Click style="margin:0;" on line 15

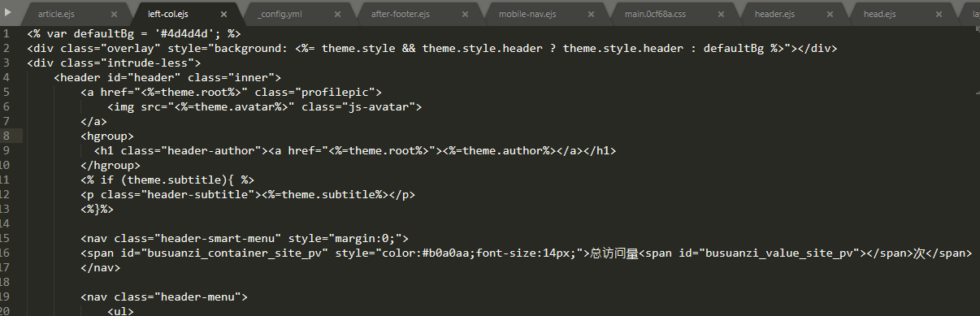coord(345,238)
